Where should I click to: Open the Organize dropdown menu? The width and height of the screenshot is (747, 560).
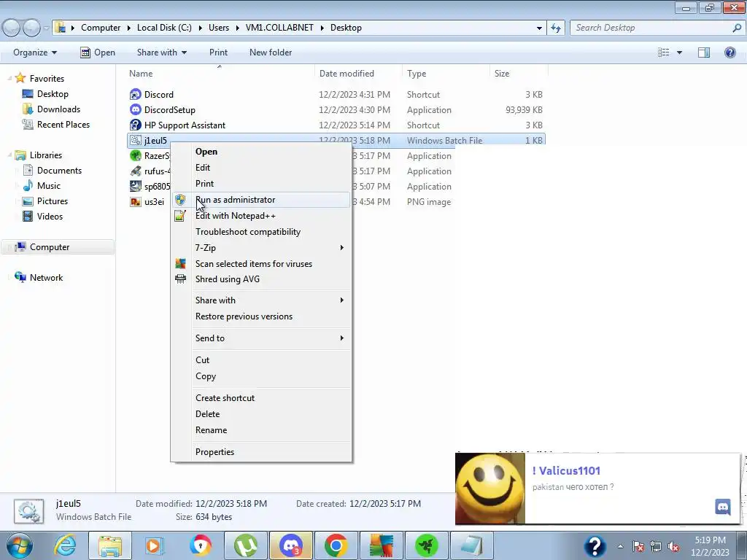click(x=35, y=52)
